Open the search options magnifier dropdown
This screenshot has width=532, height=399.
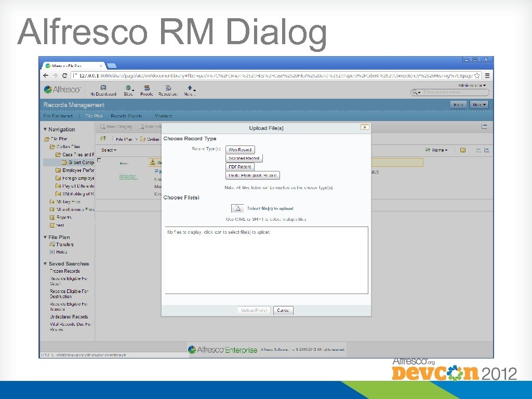pos(416,92)
